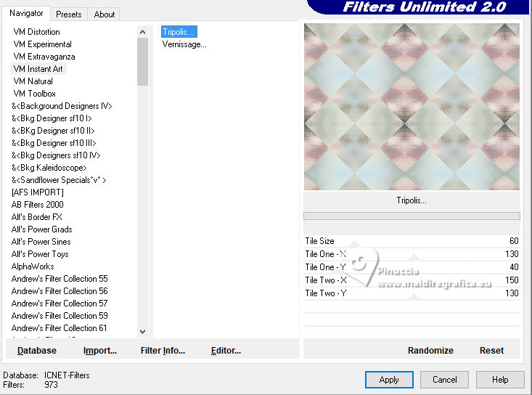The width and height of the screenshot is (532, 395).
Task: Select Alf's Power Grads category
Action: pos(41,229)
